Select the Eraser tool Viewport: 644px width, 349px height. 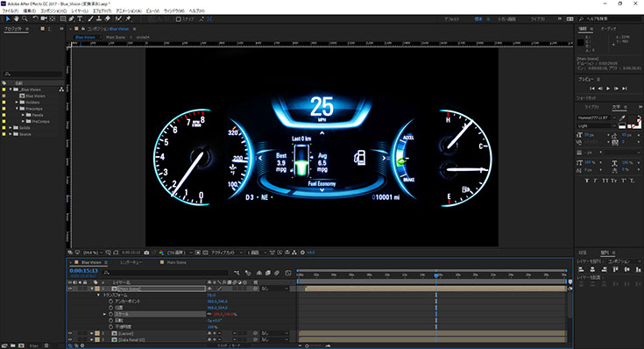pyautogui.click(x=107, y=19)
